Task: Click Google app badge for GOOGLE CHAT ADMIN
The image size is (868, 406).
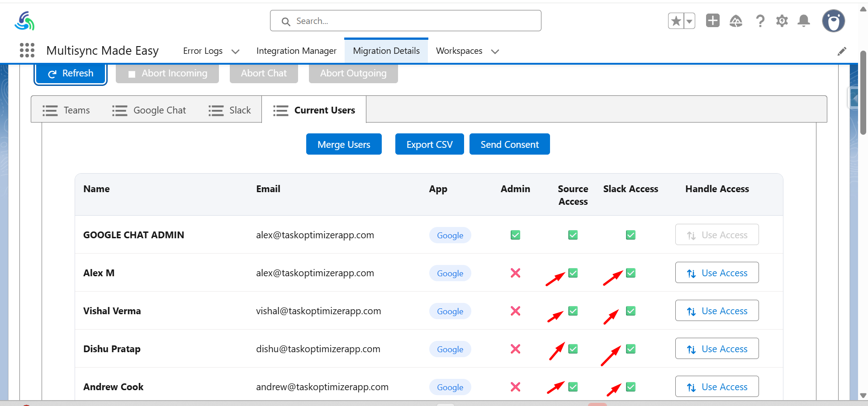Action: pyautogui.click(x=450, y=235)
